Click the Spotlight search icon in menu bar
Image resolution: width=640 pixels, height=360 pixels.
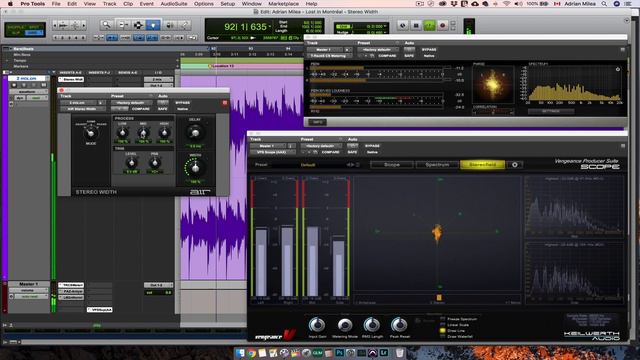tap(604, 4)
